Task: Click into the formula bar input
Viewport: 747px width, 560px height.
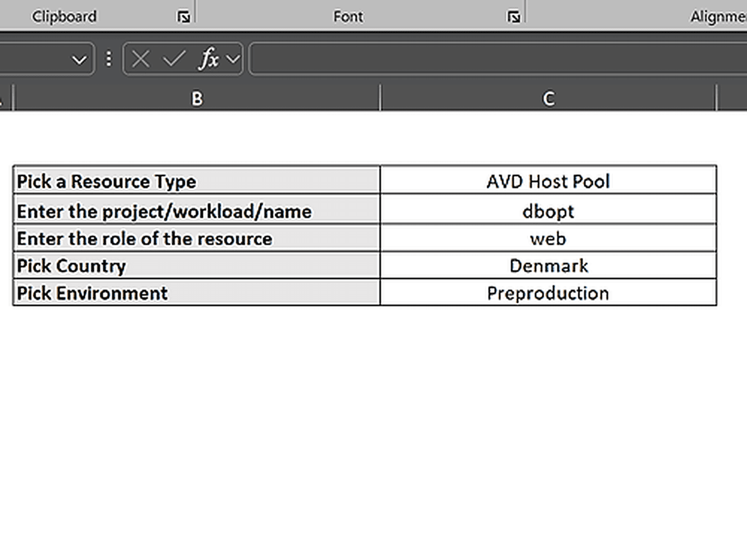Action: 498,59
